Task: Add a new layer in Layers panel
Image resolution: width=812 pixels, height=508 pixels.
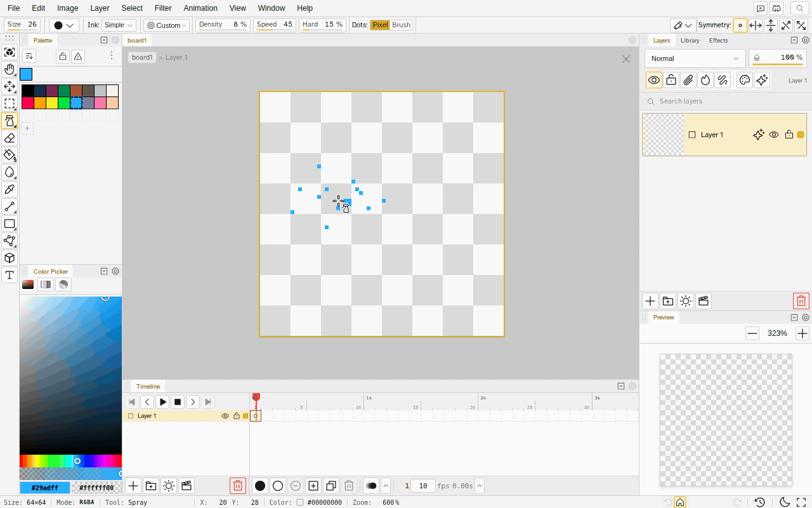Action: pos(650,301)
